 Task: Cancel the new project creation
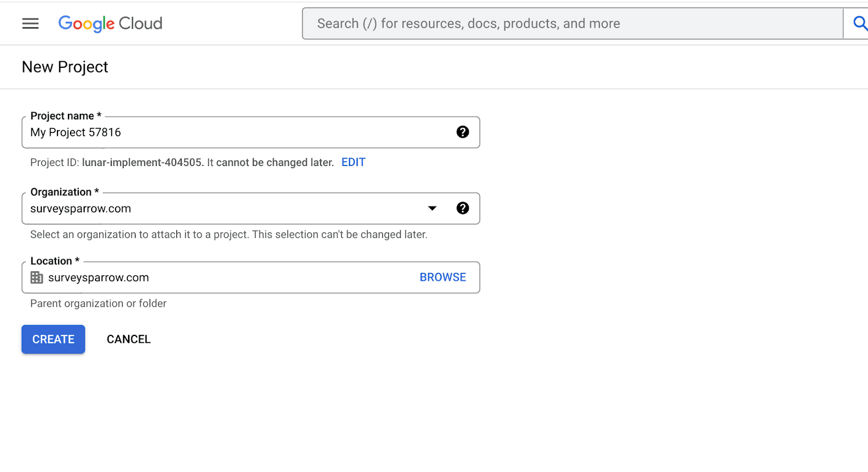129,339
